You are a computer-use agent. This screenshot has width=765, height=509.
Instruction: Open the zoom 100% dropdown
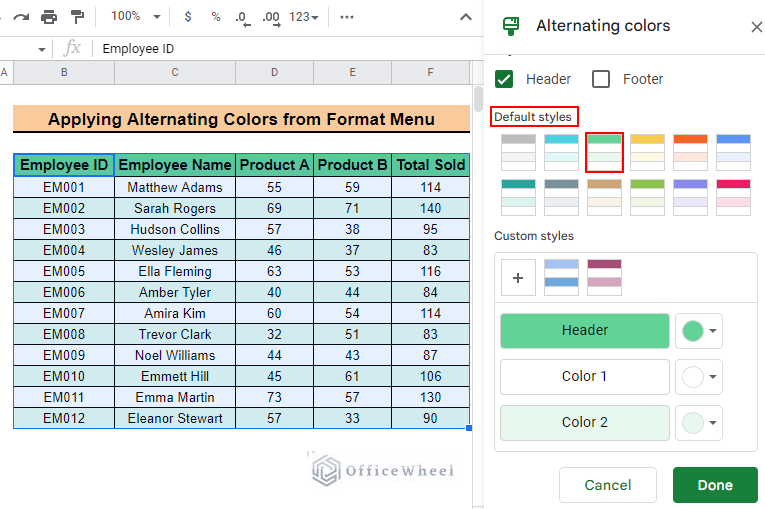(x=136, y=17)
